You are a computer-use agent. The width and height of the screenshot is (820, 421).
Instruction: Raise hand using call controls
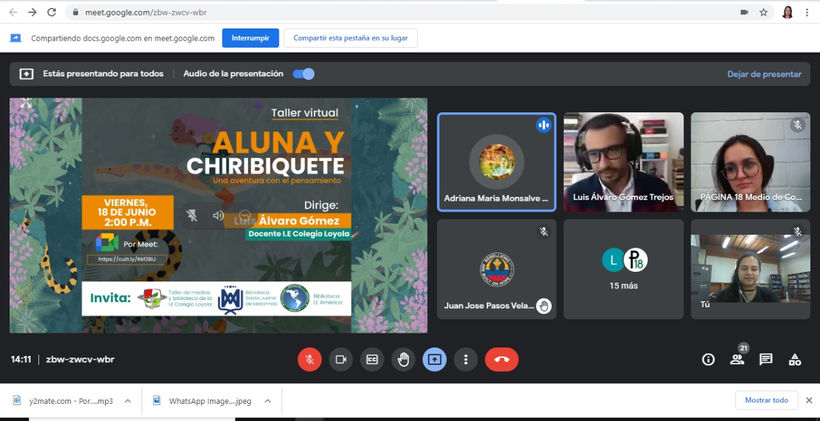point(403,359)
